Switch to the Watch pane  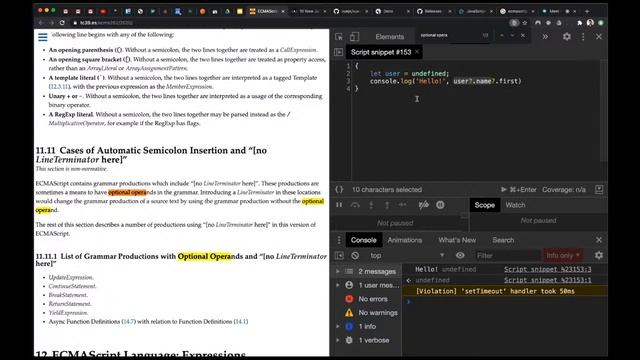515,205
